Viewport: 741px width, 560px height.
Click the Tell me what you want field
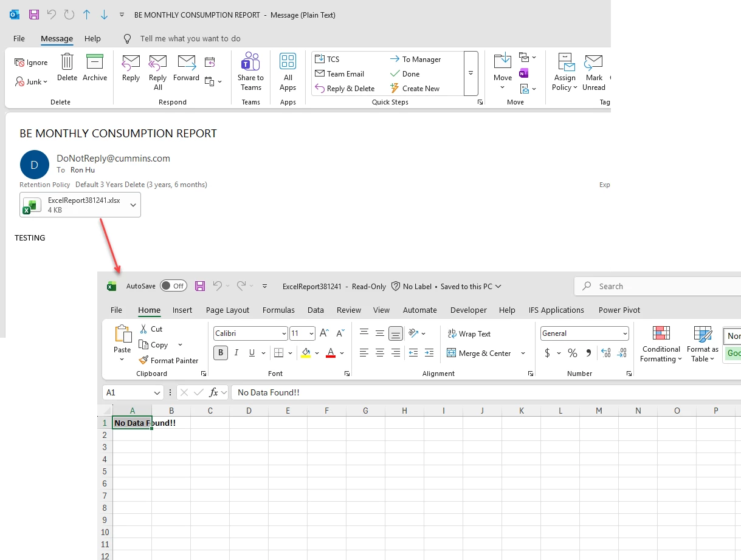click(190, 38)
